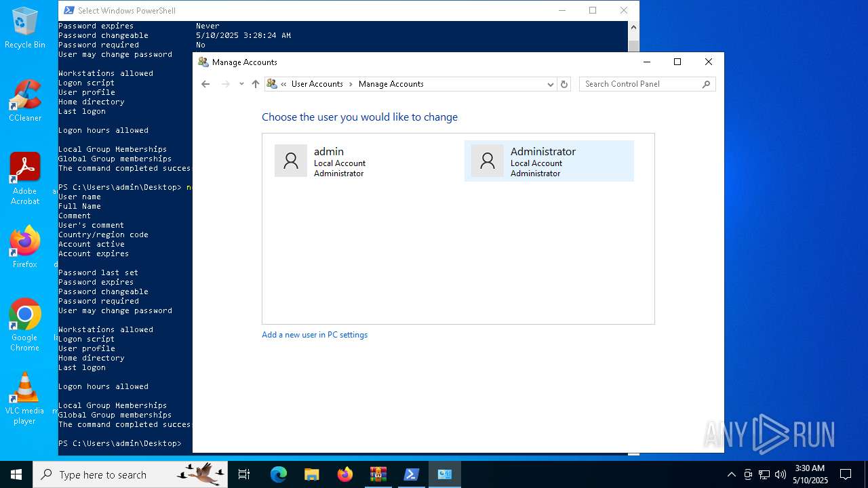Open Firefox desktop shortcut

(25, 247)
